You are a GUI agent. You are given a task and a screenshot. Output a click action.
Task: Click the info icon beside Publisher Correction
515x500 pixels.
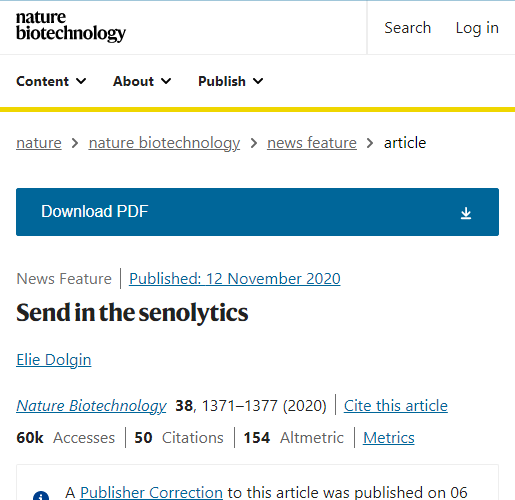41,496
